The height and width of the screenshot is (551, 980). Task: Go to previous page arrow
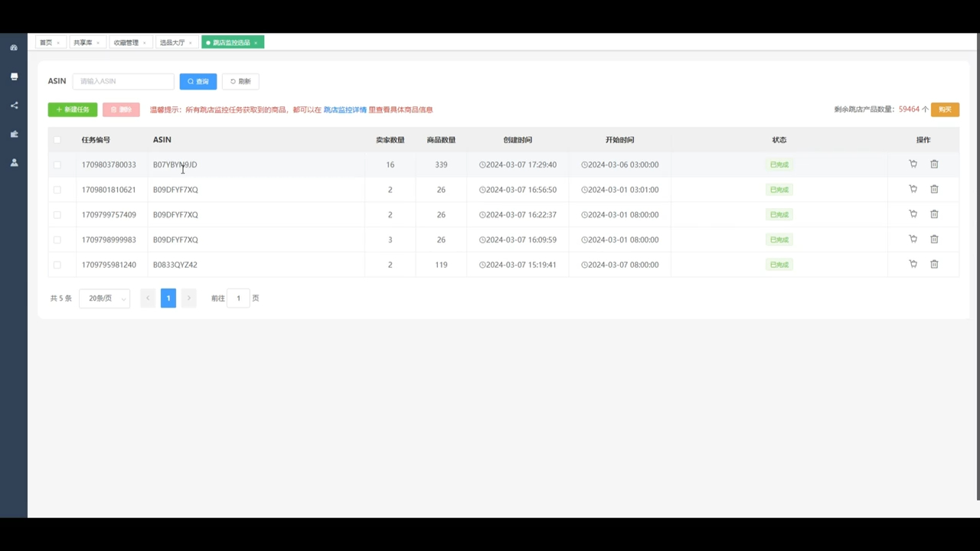click(x=148, y=298)
